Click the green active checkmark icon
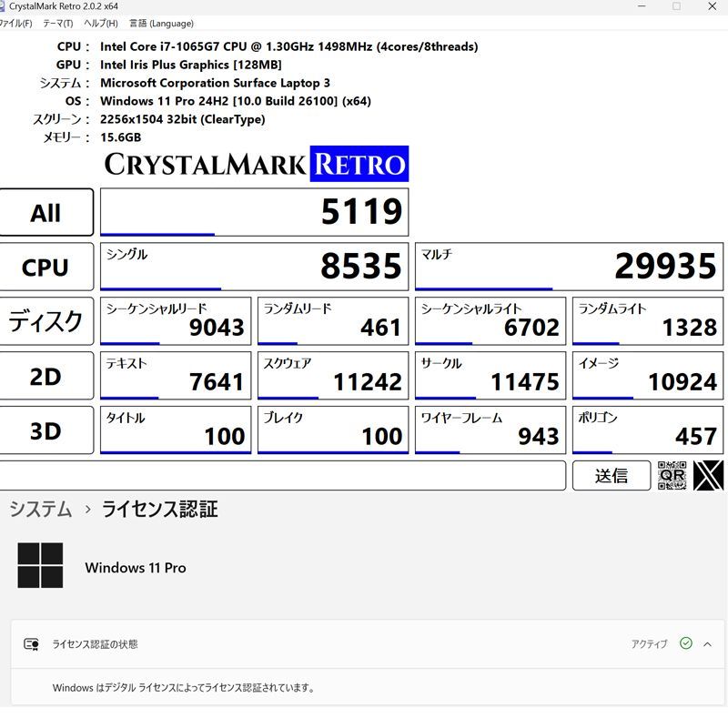 click(x=686, y=643)
